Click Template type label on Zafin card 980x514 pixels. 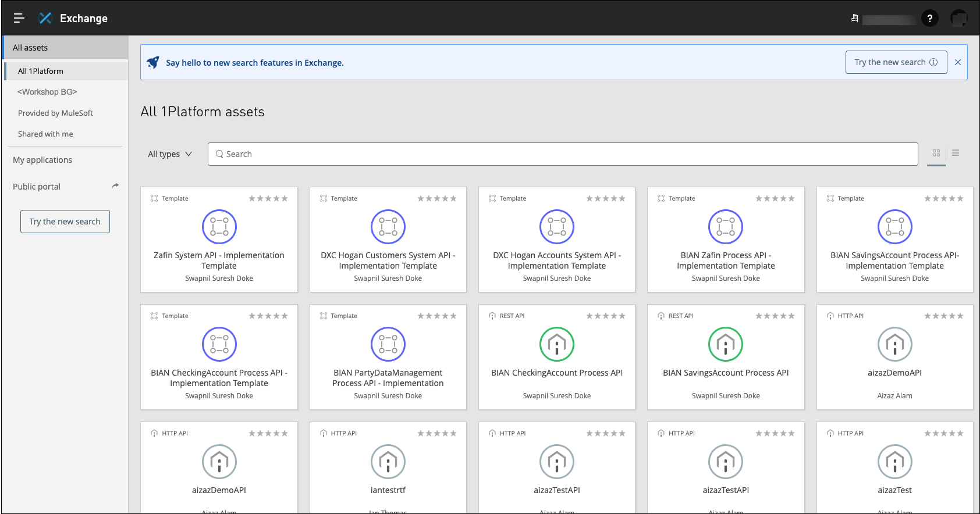click(x=175, y=198)
